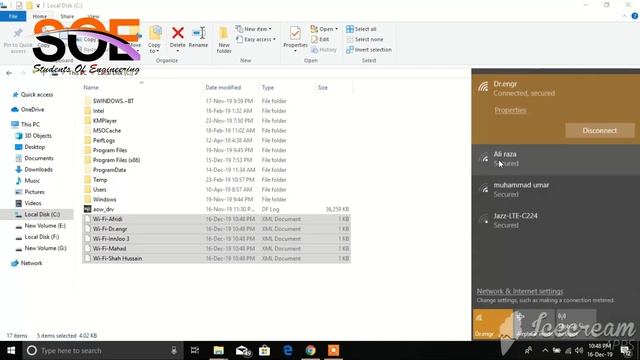The image size is (640, 360).
Task: Click Select all in ribbon
Action: point(361,29)
